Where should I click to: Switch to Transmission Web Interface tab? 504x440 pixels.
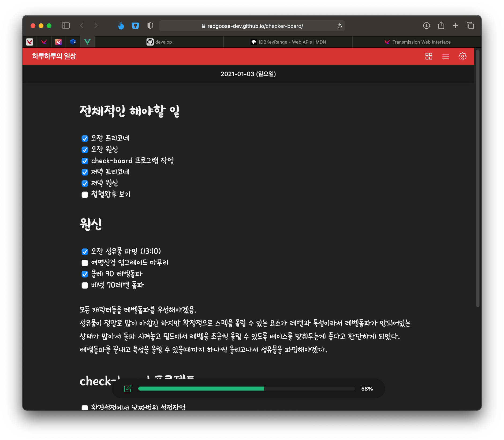417,42
